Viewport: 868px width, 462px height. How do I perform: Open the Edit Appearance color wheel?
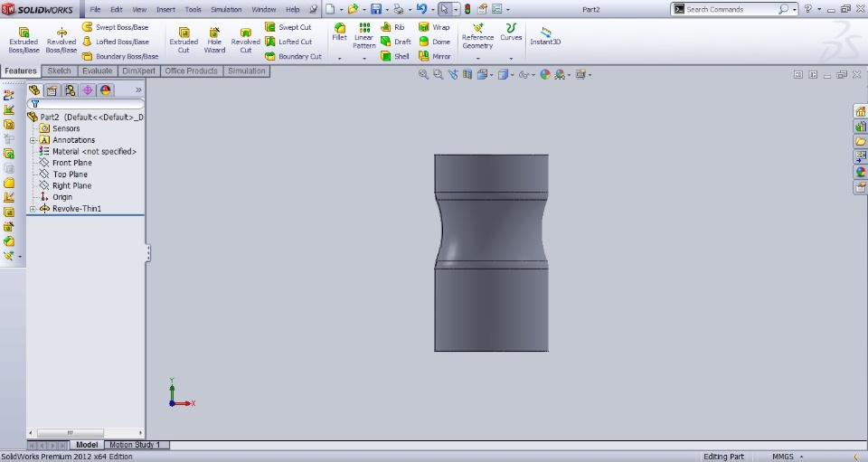tap(545, 75)
